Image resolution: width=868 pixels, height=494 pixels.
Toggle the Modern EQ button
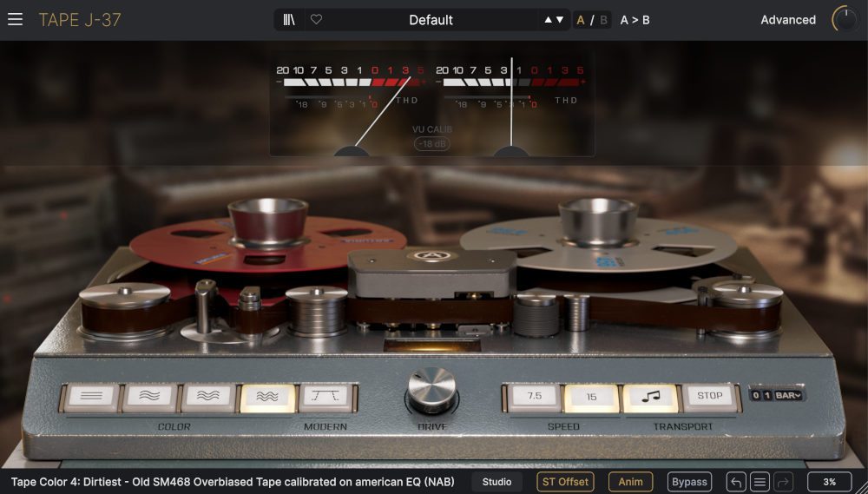[326, 397]
